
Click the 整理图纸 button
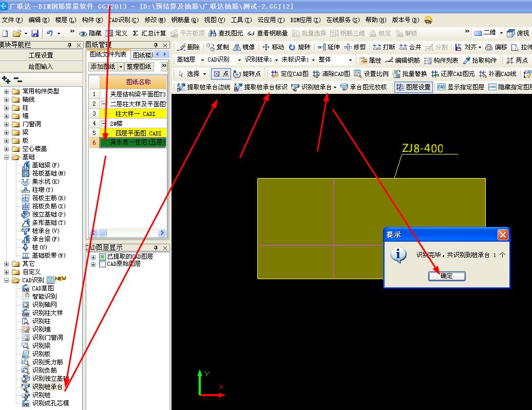(x=139, y=67)
